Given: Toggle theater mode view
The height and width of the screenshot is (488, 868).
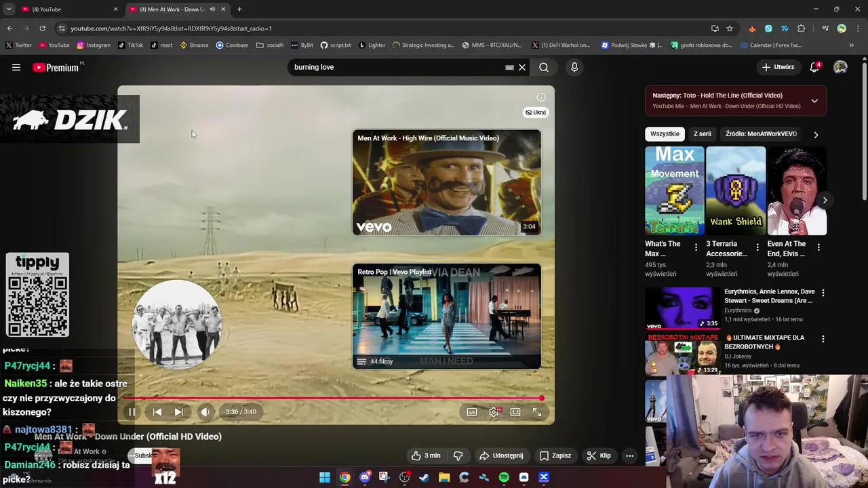Looking at the screenshot, I should click(x=515, y=411).
